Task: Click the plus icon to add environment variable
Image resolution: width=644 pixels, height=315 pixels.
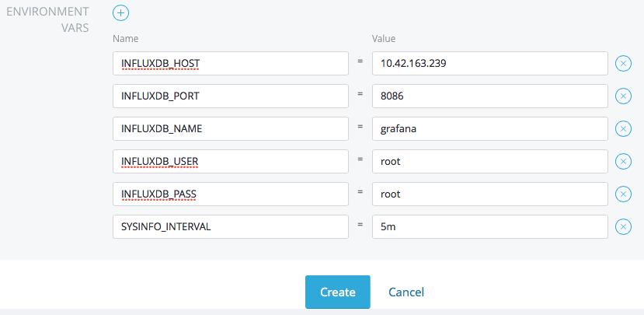Action: [121, 12]
